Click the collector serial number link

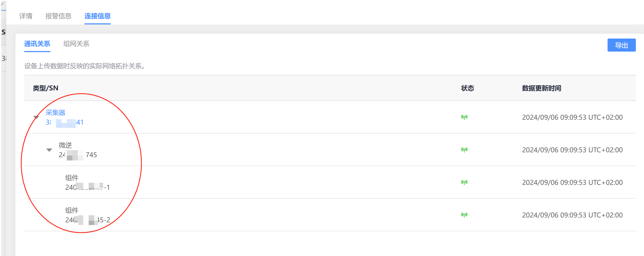(x=65, y=122)
